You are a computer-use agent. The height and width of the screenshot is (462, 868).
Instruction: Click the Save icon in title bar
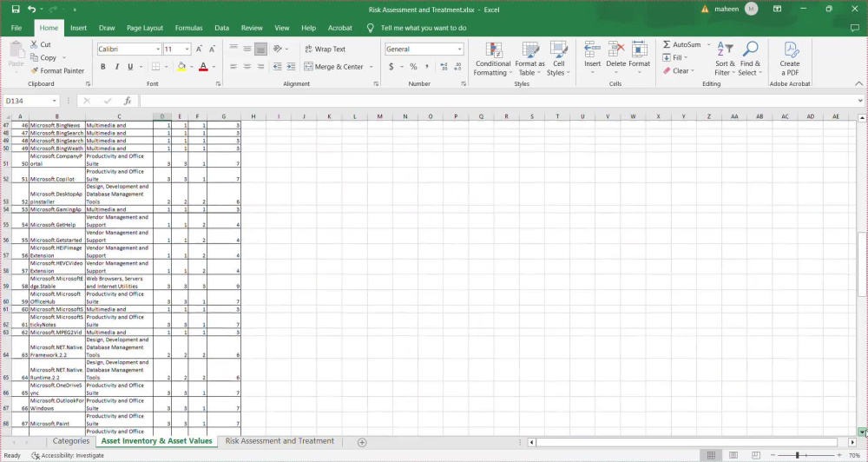click(x=16, y=10)
